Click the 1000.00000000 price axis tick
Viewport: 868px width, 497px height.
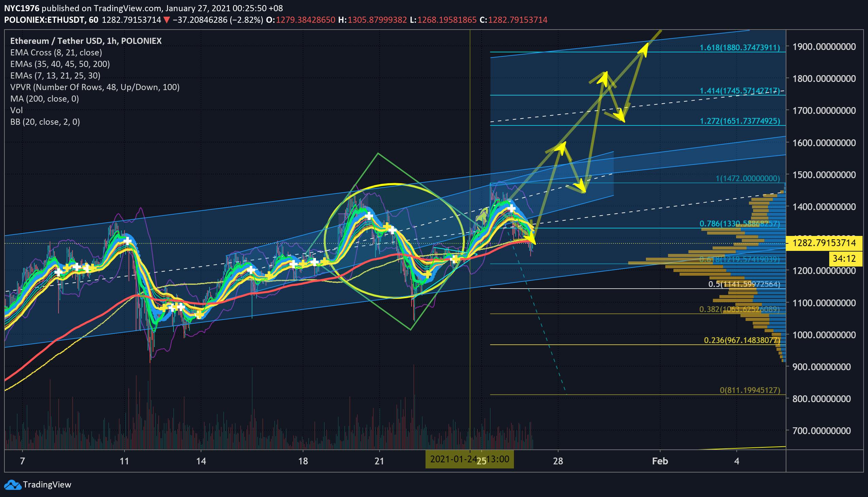coord(824,335)
